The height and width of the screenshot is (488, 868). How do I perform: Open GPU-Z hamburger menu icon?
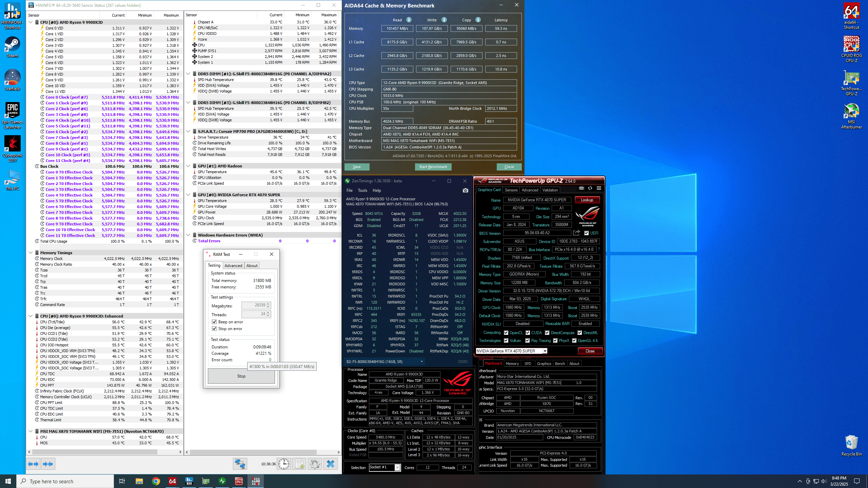pyautogui.click(x=599, y=188)
